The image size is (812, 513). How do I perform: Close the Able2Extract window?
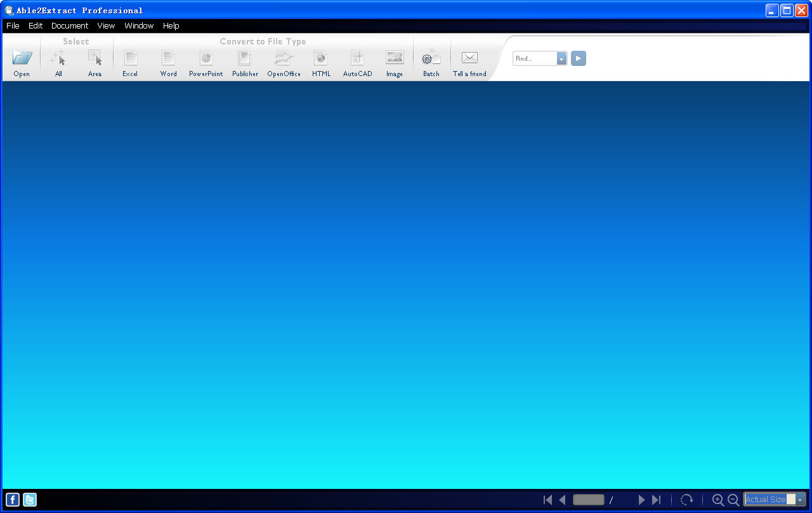(801, 10)
